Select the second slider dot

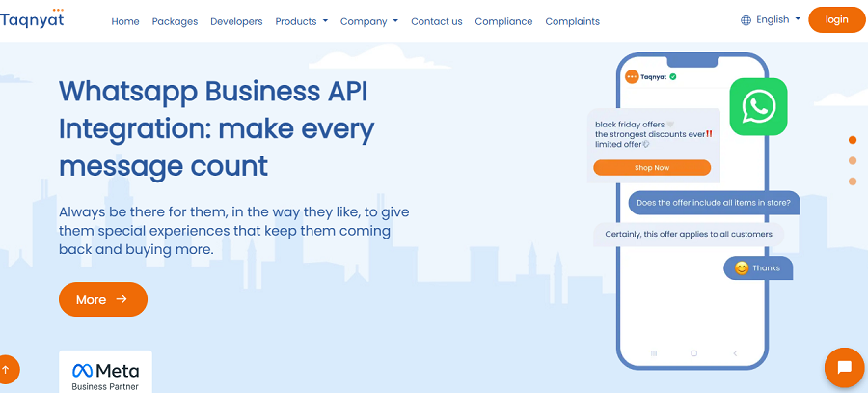[853, 160]
